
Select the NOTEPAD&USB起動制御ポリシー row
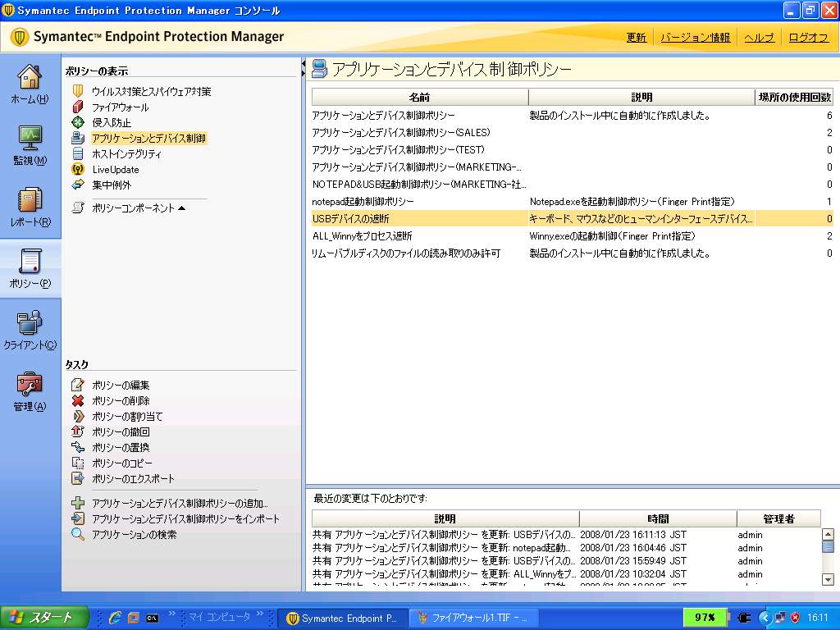[x=572, y=185]
